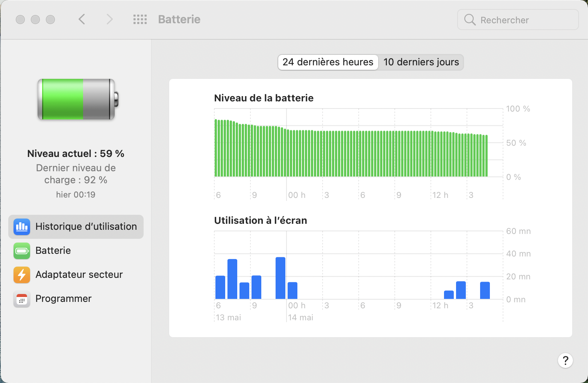The height and width of the screenshot is (383, 588).
Task: Open help with the question mark button
Action: 565,360
